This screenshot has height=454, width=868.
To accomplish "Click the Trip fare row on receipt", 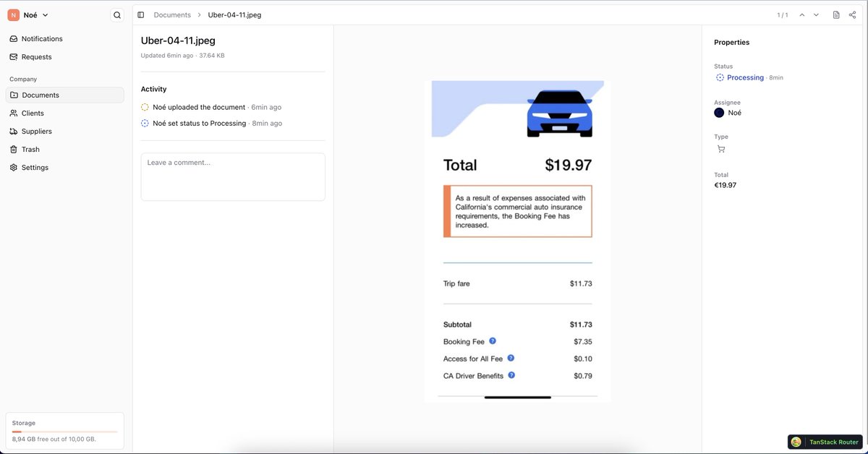I will coord(518,283).
